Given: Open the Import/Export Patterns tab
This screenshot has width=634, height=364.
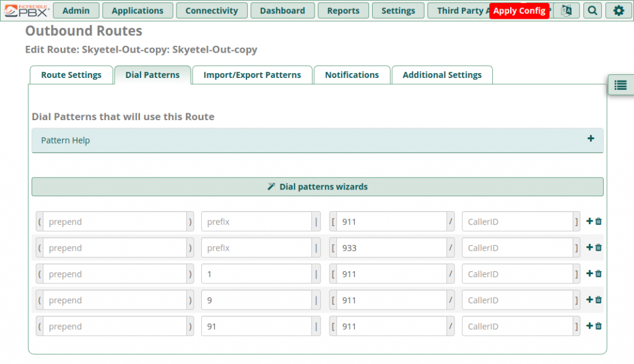Looking at the screenshot, I should pyautogui.click(x=253, y=75).
